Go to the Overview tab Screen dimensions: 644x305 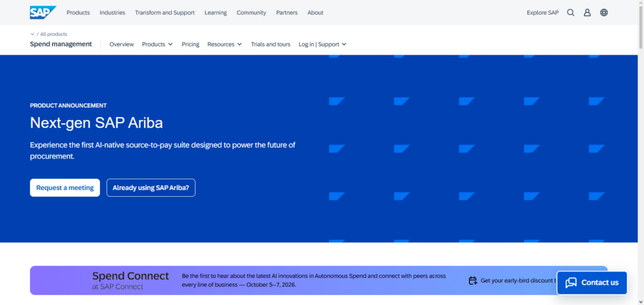pos(121,44)
